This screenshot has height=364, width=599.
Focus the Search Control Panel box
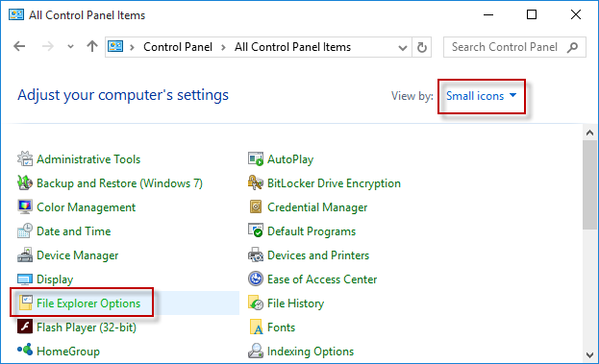(x=514, y=47)
